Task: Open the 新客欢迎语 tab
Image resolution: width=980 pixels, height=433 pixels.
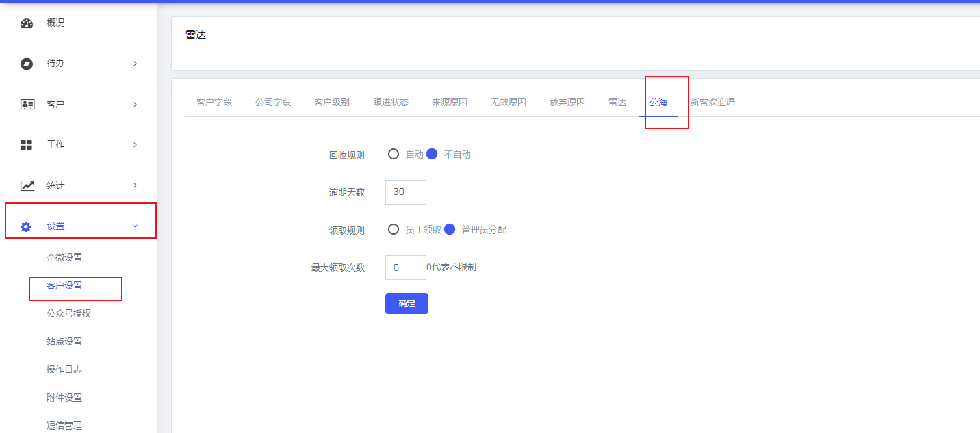Action: click(712, 102)
